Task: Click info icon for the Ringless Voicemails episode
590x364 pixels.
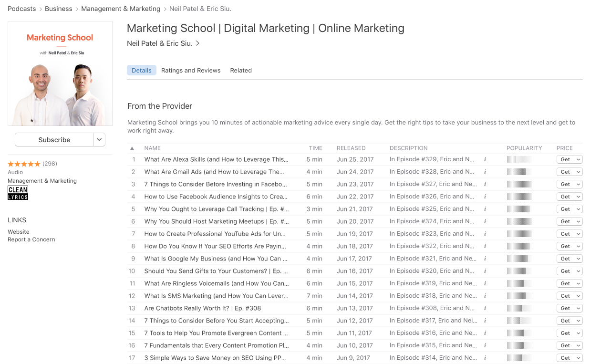Action: tap(485, 283)
